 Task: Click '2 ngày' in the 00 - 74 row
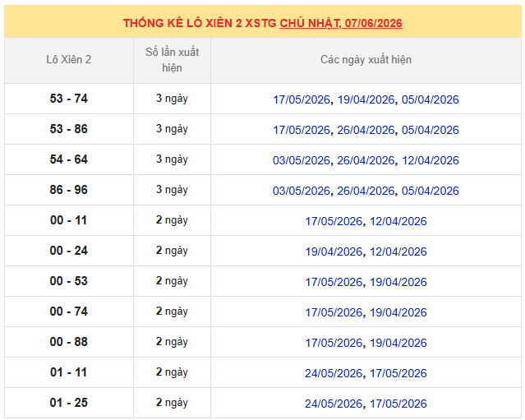point(172,312)
